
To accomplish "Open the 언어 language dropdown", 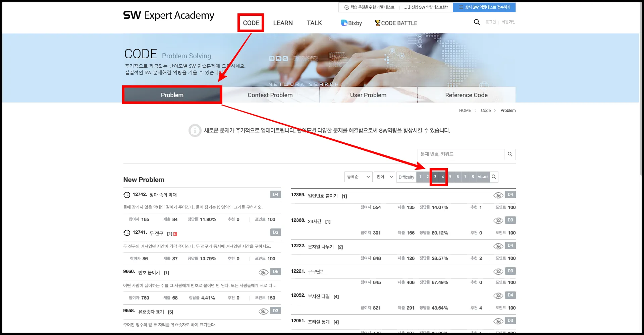I will point(384,177).
